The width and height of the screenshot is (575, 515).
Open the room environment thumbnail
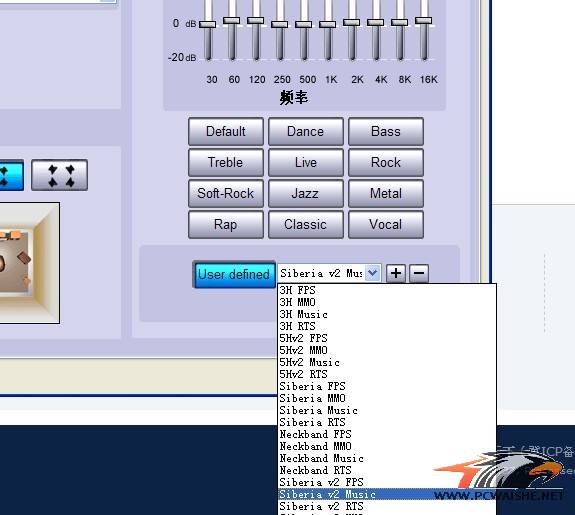[x=29, y=263]
